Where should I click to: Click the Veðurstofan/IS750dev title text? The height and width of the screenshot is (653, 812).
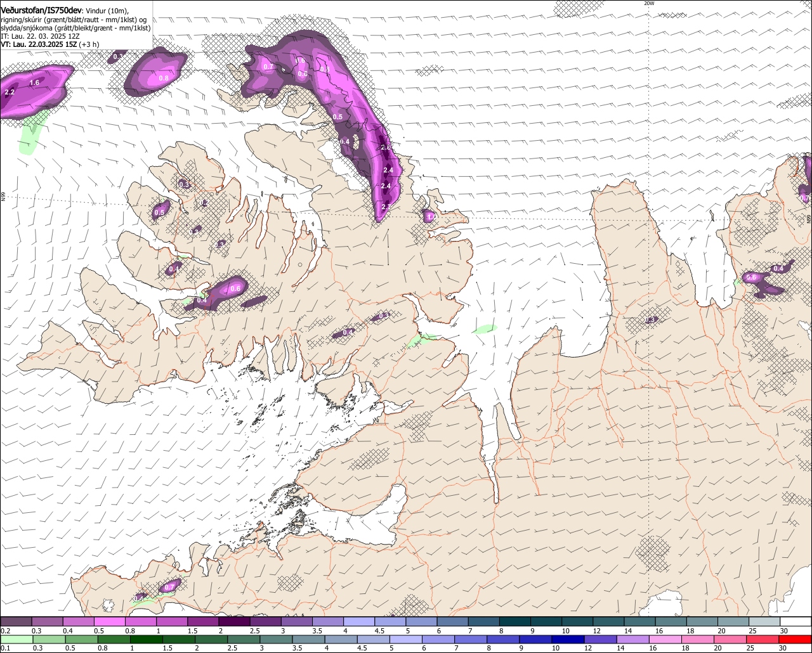coord(42,10)
